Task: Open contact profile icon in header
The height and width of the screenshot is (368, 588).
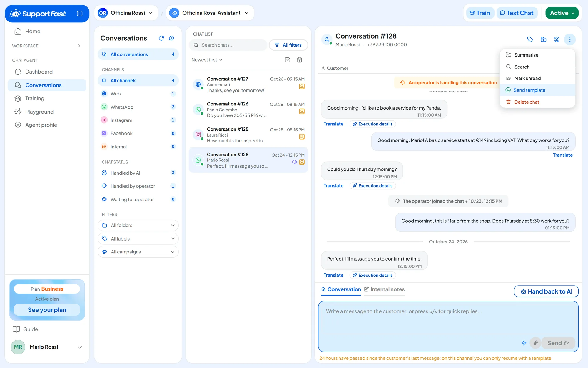Action: (557, 39)
